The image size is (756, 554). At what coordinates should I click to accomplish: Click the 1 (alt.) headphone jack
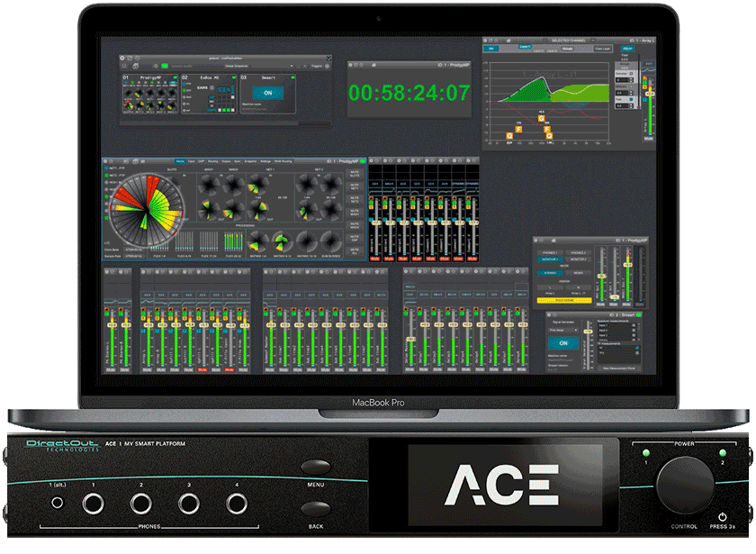pyautogui.click(x=57, y=504)
